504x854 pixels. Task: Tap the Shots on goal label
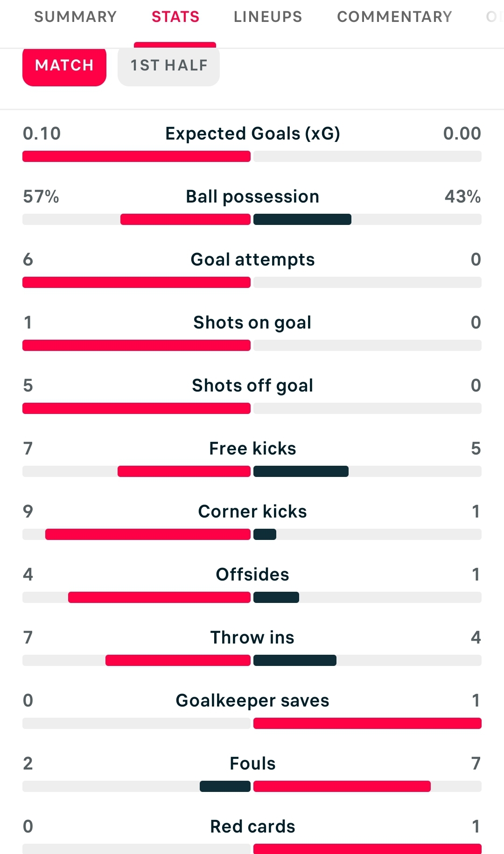pos(252,322)
